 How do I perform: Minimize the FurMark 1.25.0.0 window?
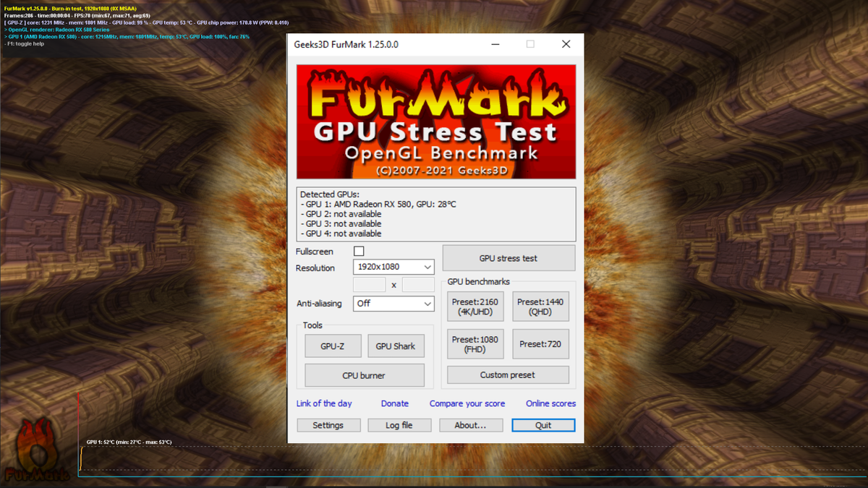(495, 44)
